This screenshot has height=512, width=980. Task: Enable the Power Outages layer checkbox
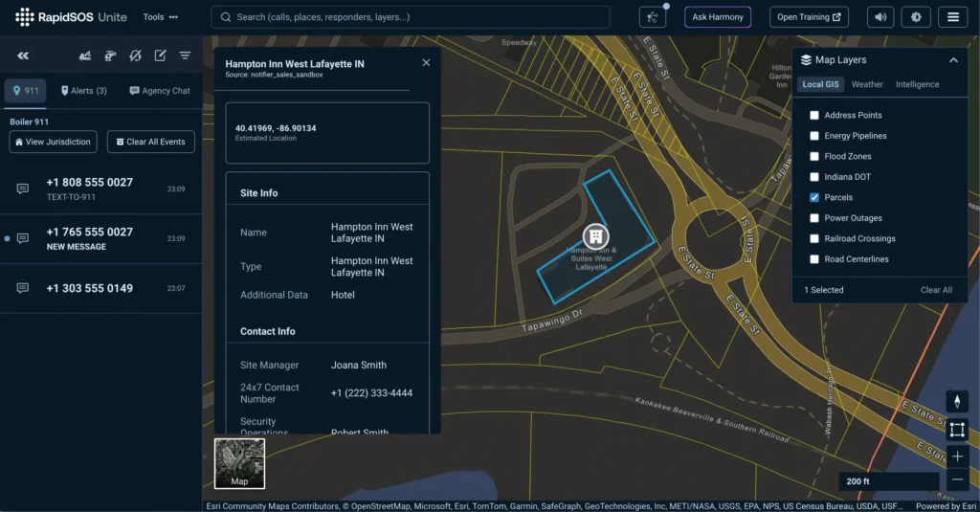point(813,218)
